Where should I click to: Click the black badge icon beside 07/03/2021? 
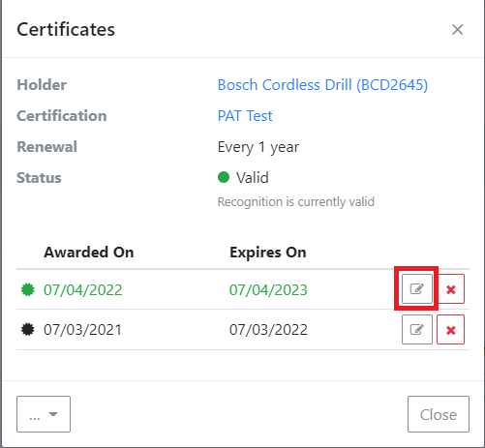(x=28, y=330)
